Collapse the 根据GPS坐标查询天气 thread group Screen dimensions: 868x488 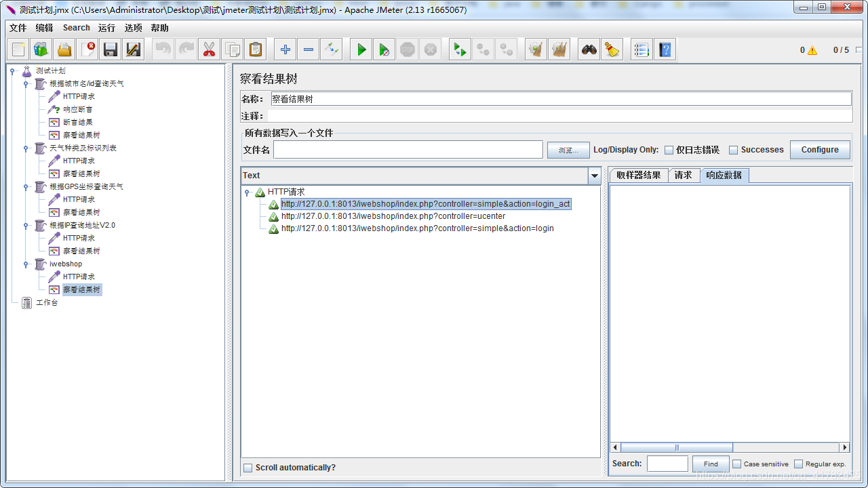tap(26, 187)
